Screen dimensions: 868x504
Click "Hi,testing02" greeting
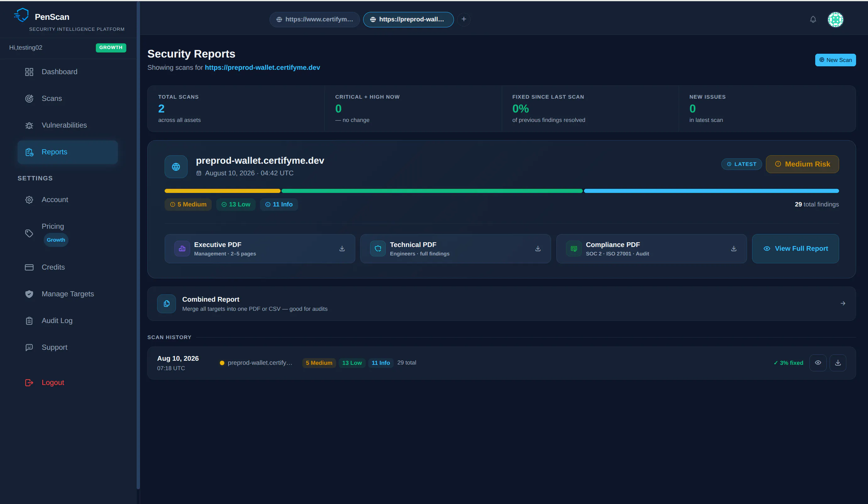[26, 47]
